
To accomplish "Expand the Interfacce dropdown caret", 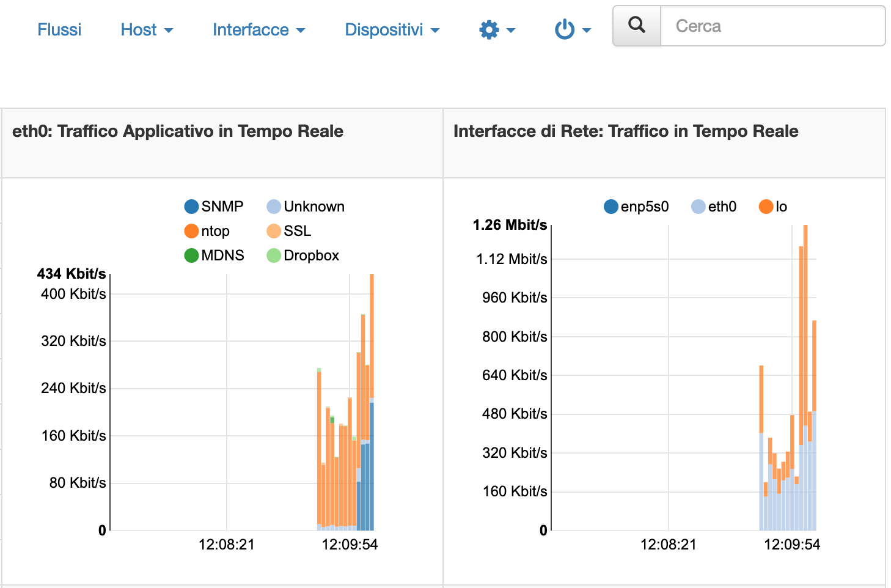I will (300, 31).
